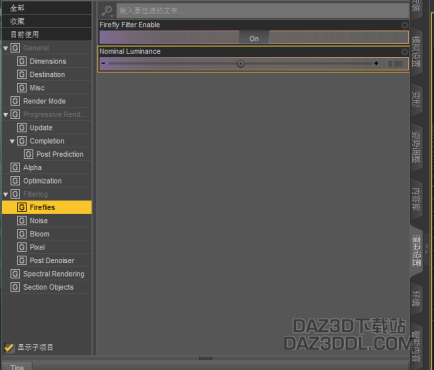Click the search magnifier icon in filter bar

coord(107,11)
